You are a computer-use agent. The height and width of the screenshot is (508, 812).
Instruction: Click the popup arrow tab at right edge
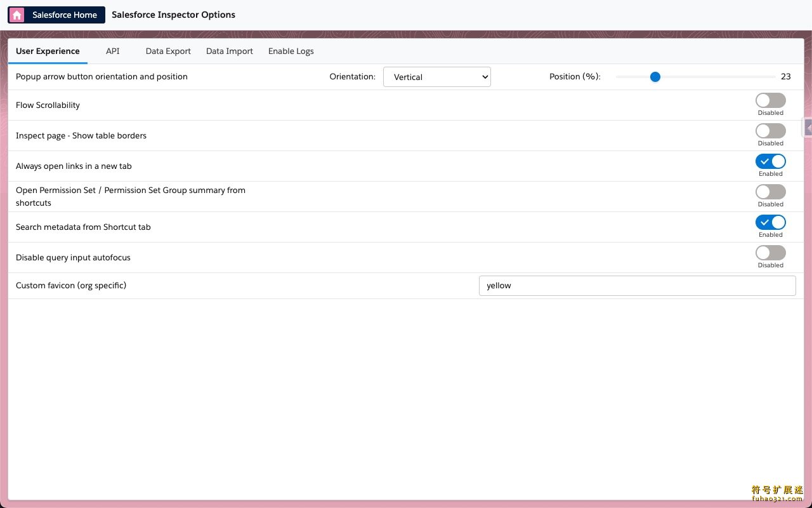point(808,127)
